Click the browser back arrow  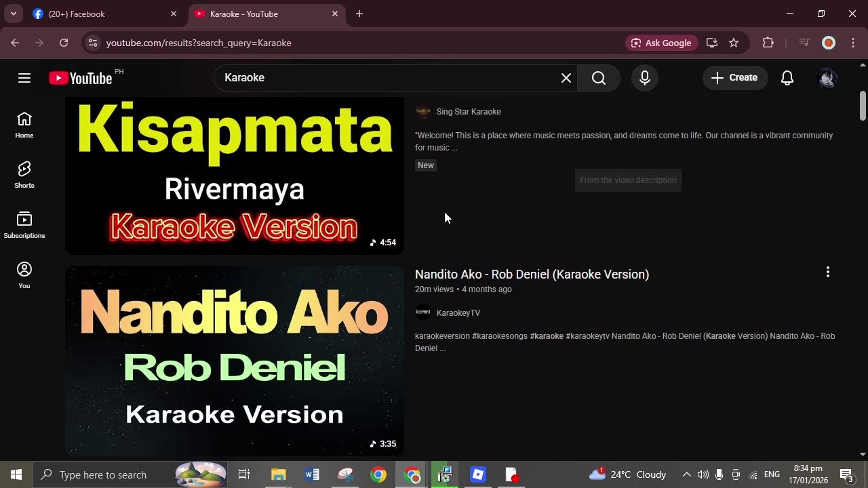pos(15,43)
